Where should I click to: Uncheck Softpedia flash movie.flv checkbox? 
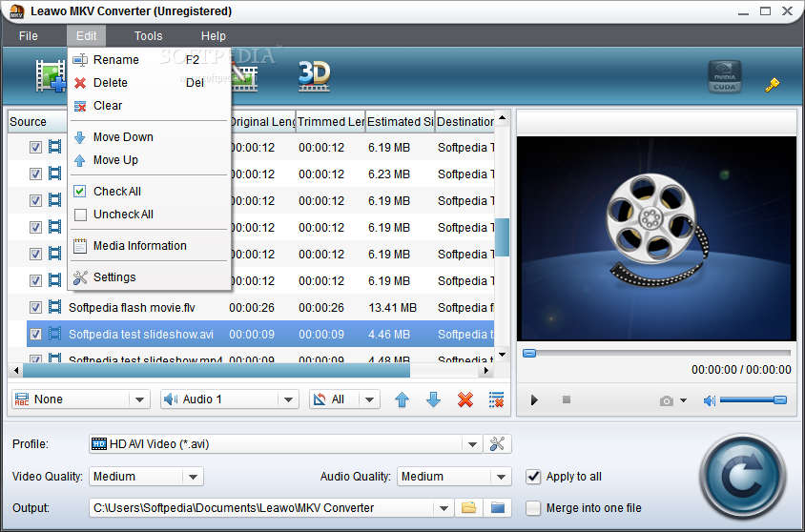(35, 308)
